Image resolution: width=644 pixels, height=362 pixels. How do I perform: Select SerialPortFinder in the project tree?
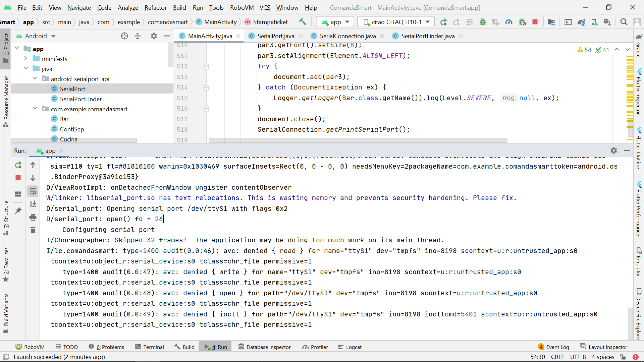[x=80, y=99]
